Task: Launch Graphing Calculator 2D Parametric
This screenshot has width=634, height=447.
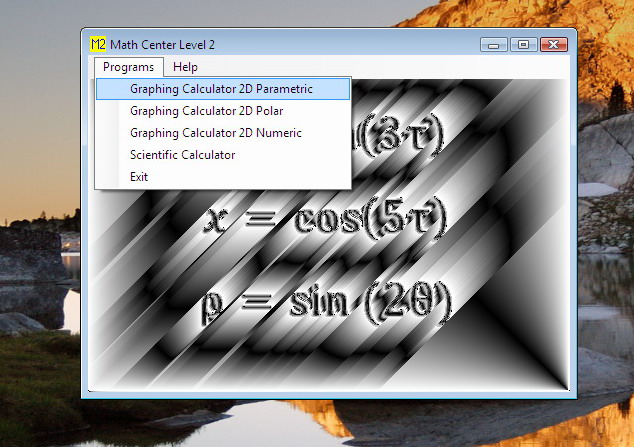Action: pos(223,89)
